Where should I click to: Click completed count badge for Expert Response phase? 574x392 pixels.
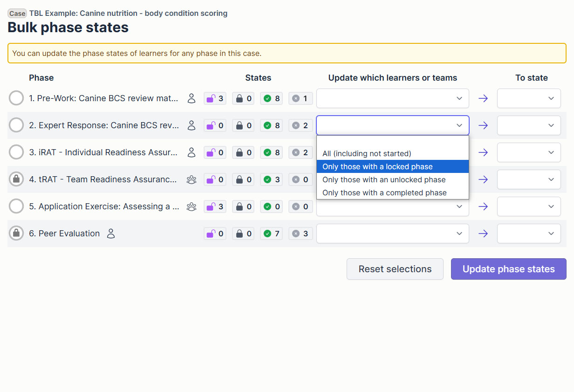[271, 125]
